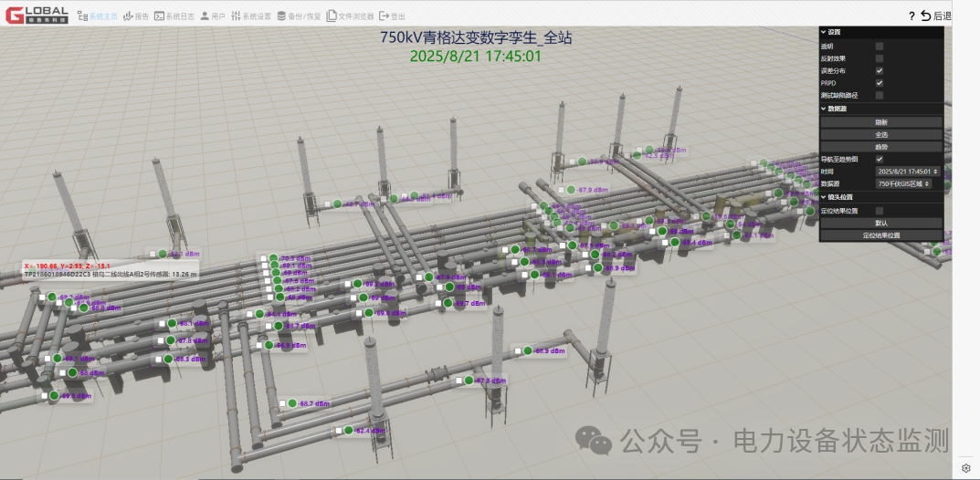Screen dimensions: 980x480
Task: Uncheck the 导航至趋势图 checkbox
Action: (x=880, y=159)
